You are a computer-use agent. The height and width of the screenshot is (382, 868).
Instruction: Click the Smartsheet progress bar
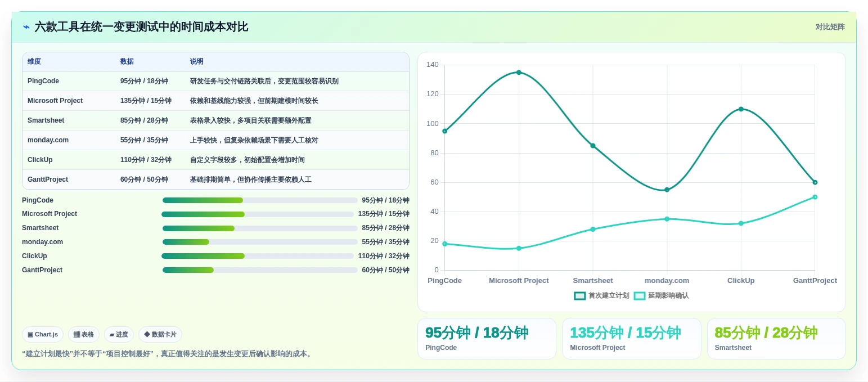260,228
